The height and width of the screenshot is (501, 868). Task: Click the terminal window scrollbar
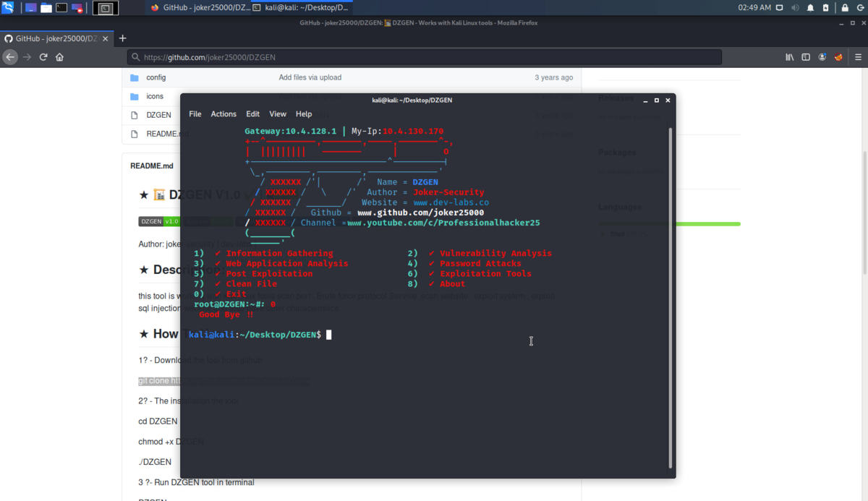672,296
